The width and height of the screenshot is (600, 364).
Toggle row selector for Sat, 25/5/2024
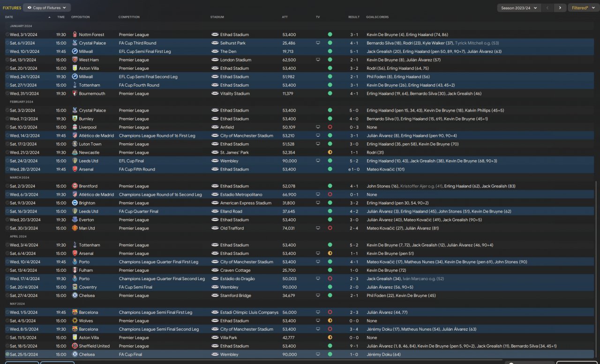(7, 355)
